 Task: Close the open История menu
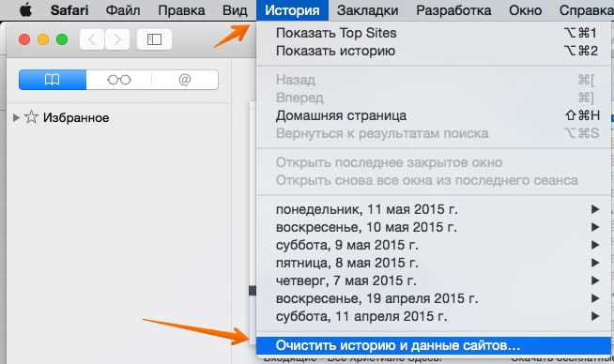click(292, 10)
